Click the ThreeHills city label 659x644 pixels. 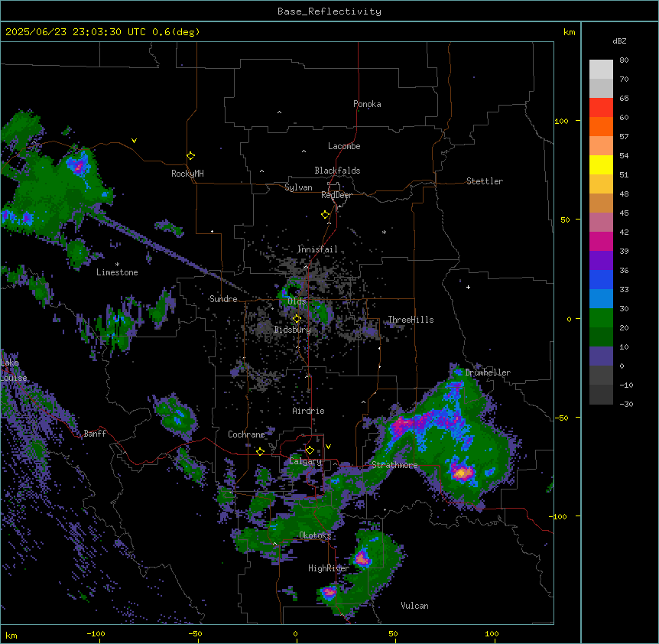pos(411,320)
